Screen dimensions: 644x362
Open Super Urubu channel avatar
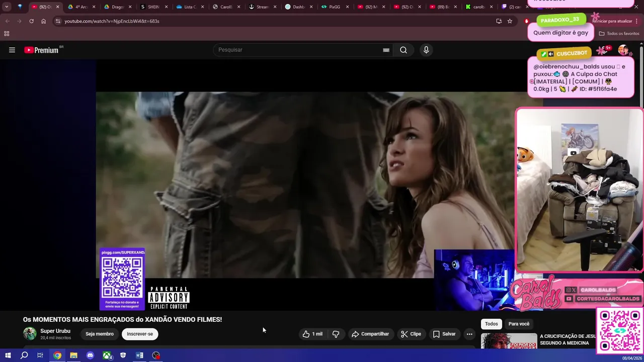coord(30,333)
